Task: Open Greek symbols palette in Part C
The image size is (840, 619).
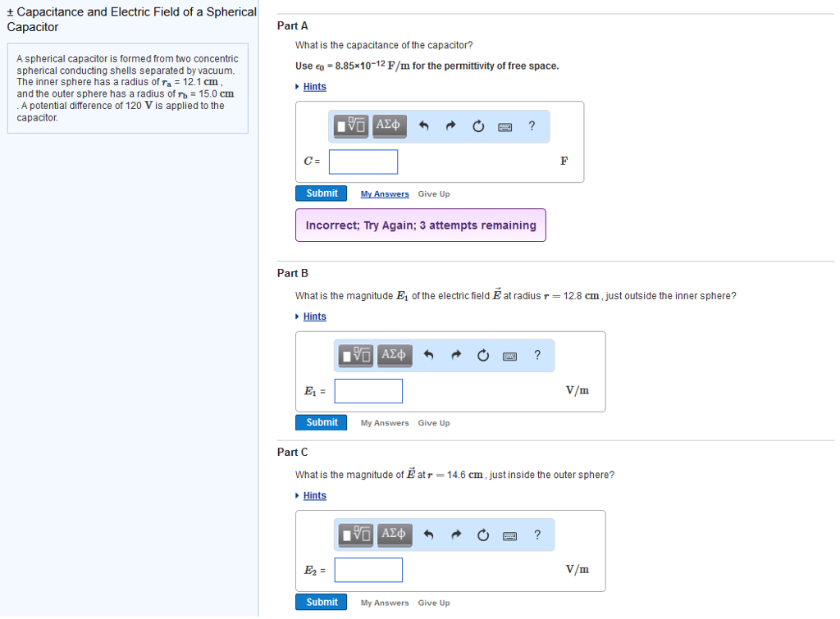Action: click(x=395, y=535)
